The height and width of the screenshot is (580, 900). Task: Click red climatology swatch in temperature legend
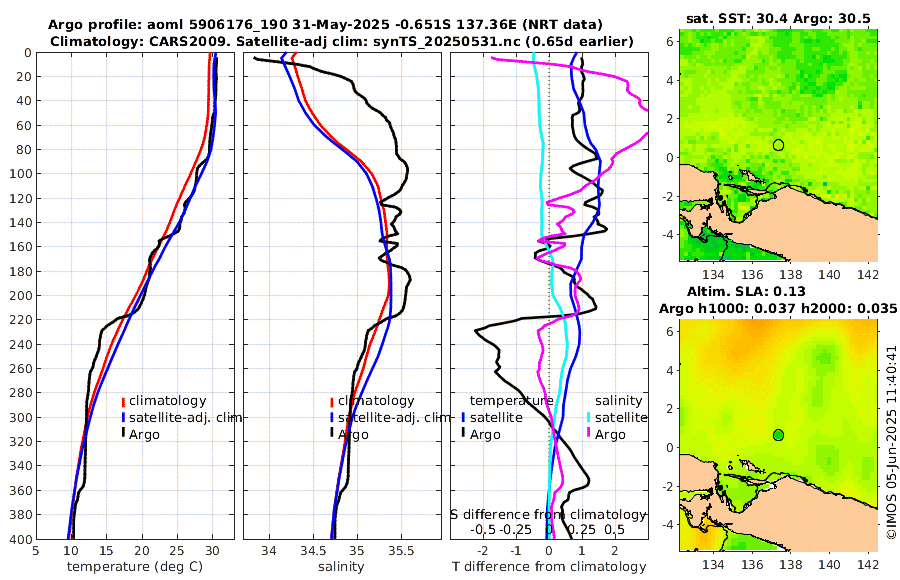point(123,401)
